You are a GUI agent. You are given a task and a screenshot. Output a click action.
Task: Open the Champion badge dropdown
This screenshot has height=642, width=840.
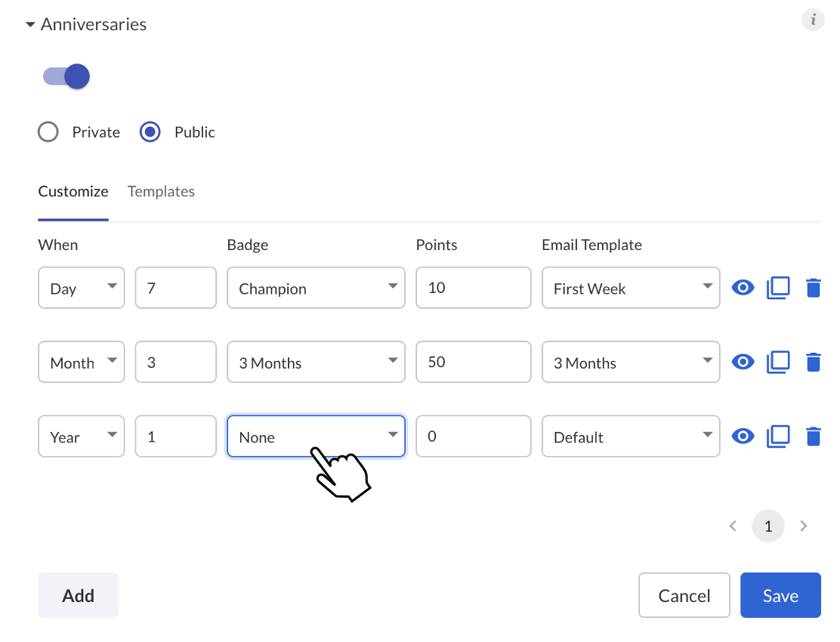316,288
